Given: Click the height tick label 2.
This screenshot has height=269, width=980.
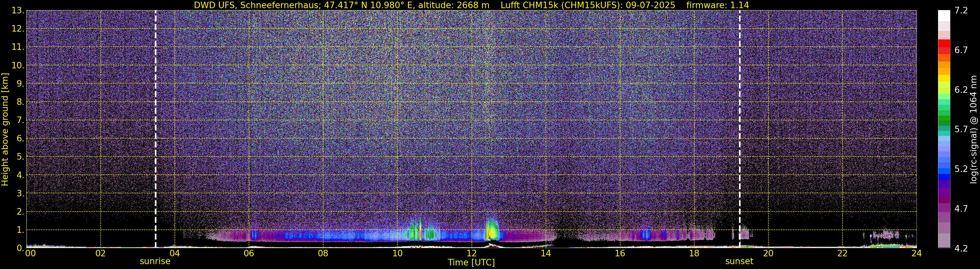Looking at the screenshot, I should tap(20, 212).
